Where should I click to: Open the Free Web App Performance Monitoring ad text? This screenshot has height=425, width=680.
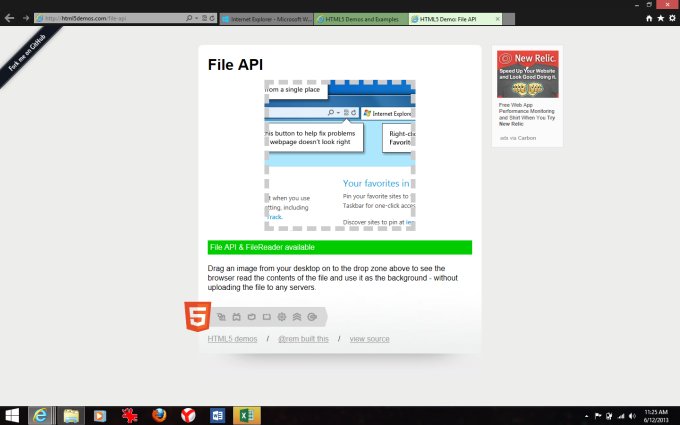526,114
